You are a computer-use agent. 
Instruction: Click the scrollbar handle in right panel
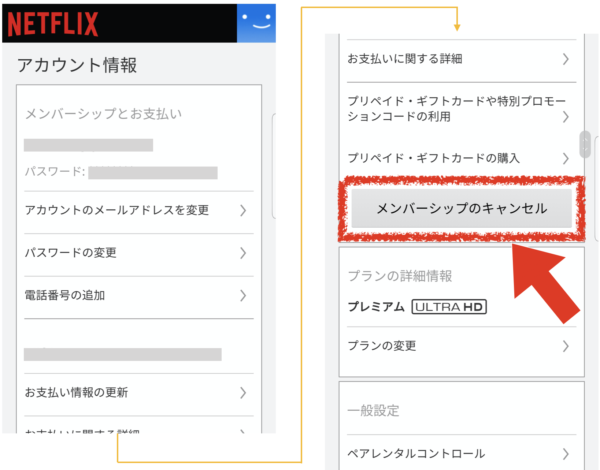pos(585,144)
